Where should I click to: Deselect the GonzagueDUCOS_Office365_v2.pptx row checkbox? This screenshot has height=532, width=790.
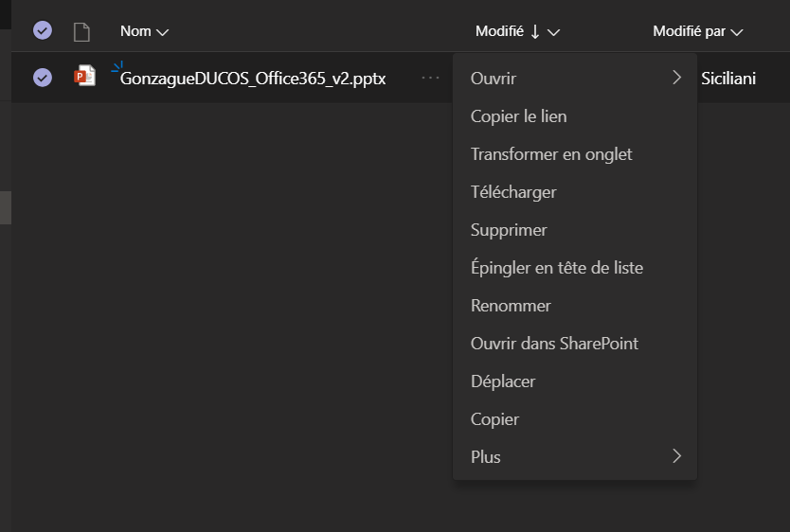point(43,78)
